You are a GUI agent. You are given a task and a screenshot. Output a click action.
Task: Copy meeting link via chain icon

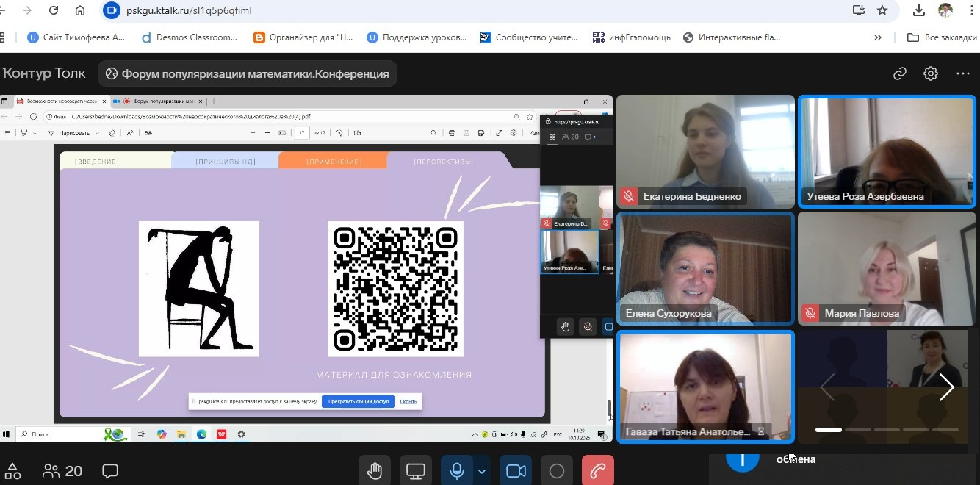pyautogui.click(x=900, y=73)
